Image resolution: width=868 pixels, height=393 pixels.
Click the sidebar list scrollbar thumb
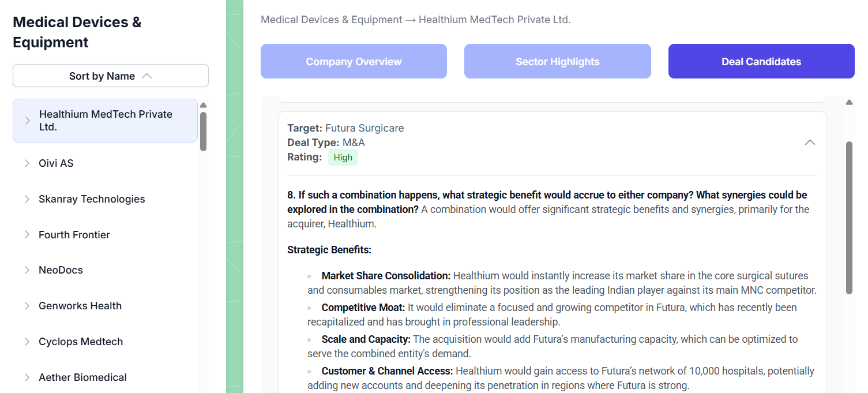203,131
